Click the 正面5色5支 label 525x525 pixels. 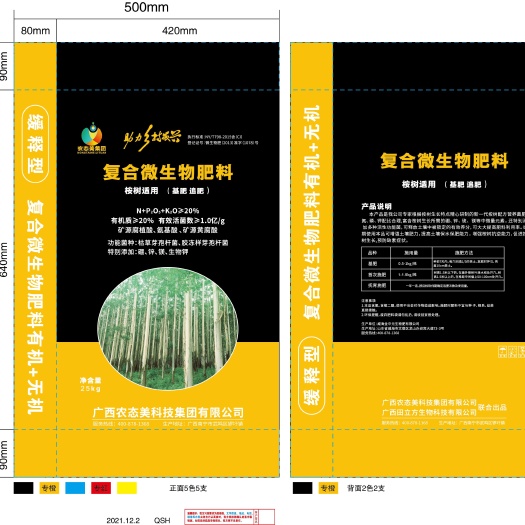pyautogui.click(x=188, y=488)
